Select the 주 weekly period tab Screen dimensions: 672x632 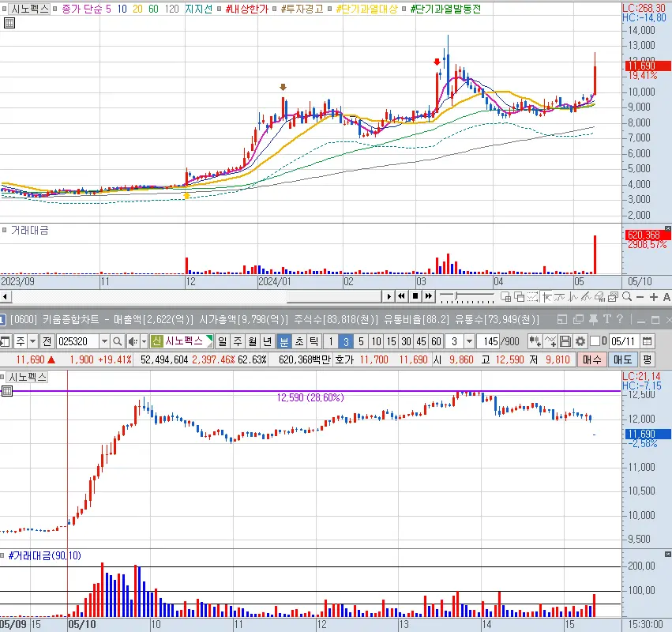coord(238,342)
